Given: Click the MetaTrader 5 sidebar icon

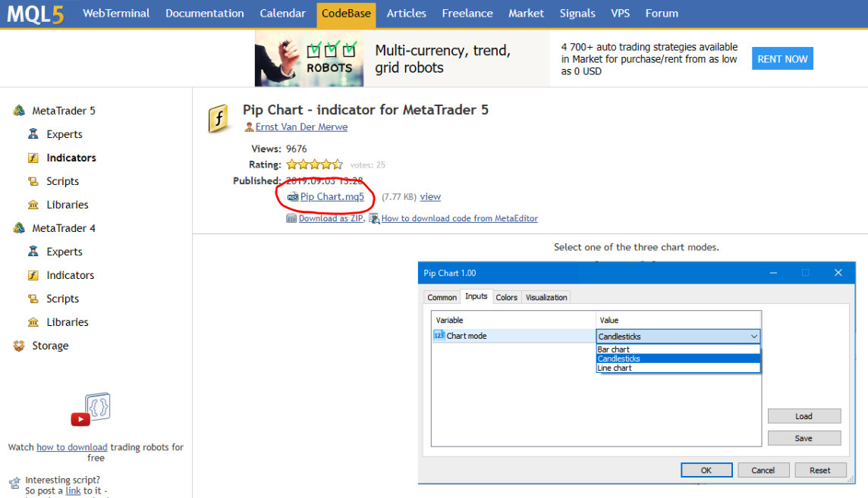Looking at the screenshot, I should (19, 111).
